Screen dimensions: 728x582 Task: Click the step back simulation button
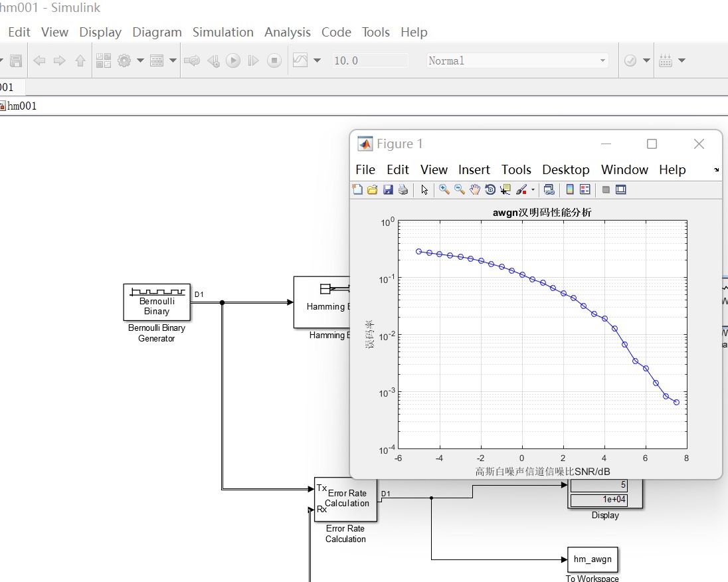pos(214,61)
